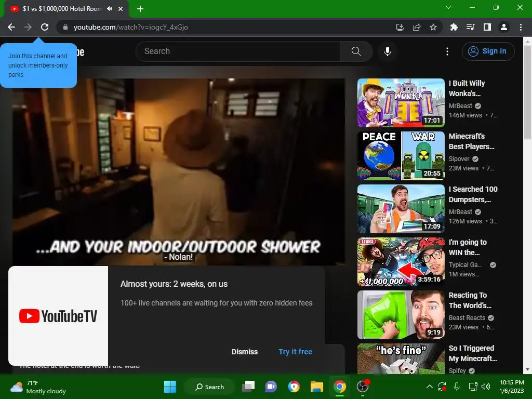Open the Chat taskbar app
Image resolution: width=532 pixels, height=399 pixels.
pos(271,387)
